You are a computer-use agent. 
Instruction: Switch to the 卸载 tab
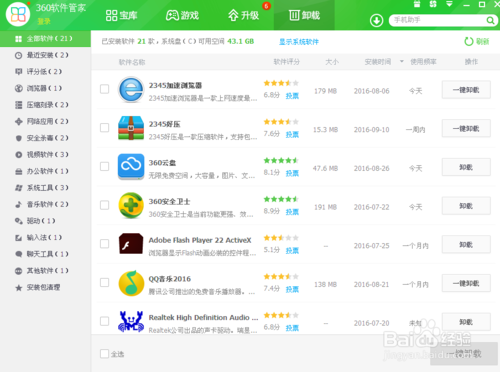click(304, 15)
